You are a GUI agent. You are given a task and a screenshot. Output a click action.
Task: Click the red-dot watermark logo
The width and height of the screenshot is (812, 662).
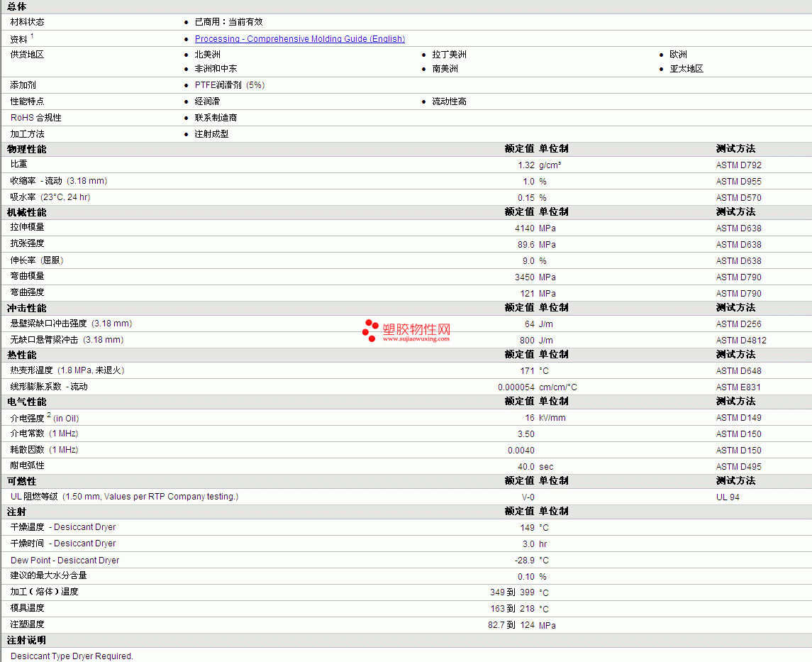(x=370, y=331)
